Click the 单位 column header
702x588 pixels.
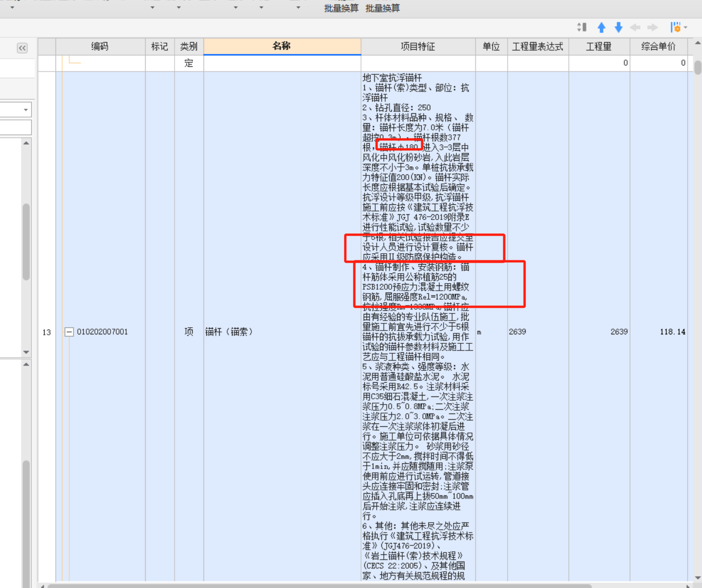[x=491, y=46]
